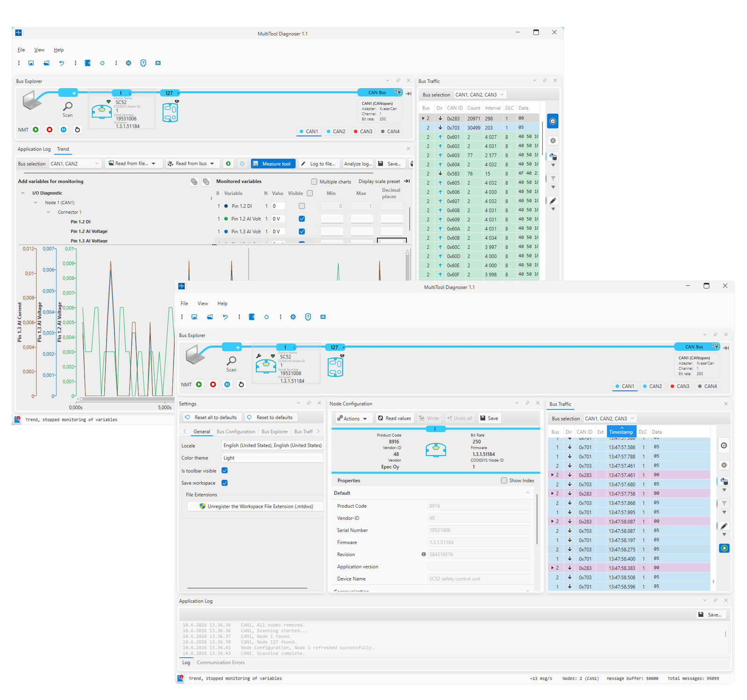Click settings gear in back window toolbar
This screenshot has width=747, height=700.
coord(128,63)
